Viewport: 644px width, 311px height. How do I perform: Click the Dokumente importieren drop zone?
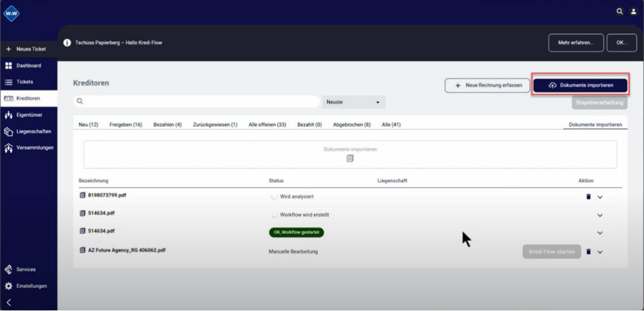[350, 154]
